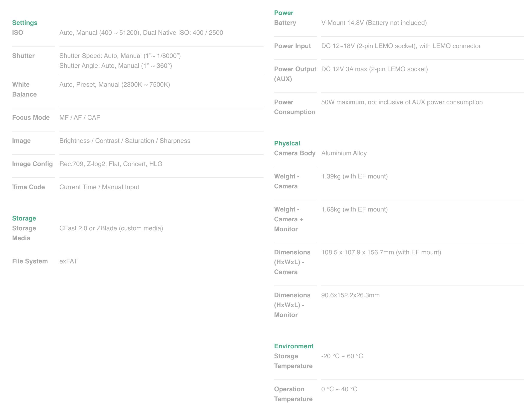The width and height of the screenshot is (524, 420).
Task: Click the Settings section heading
Action: tap(24, 23)
